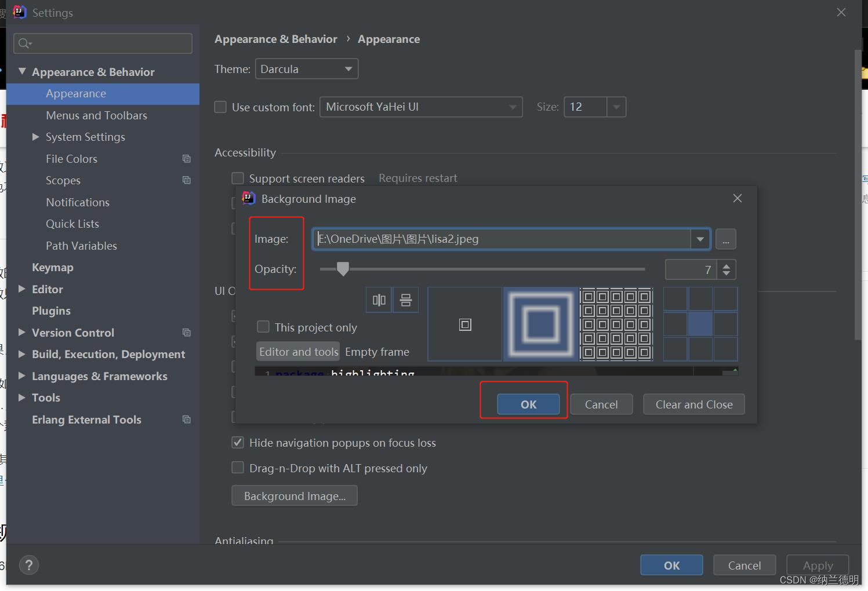Screen dimensions: 868x591
Task: Select the horizontal flip image option
Action: (379, 300)
